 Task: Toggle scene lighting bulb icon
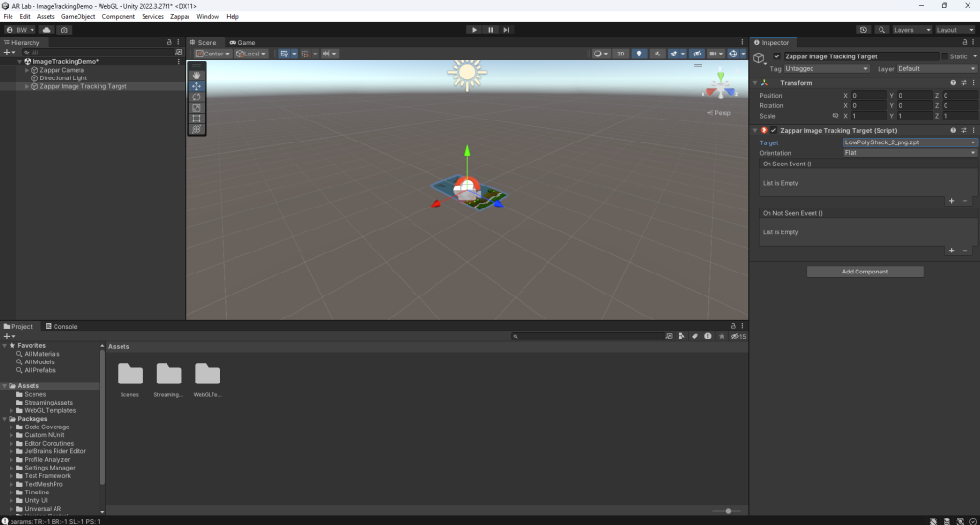[x=640, y=54]
